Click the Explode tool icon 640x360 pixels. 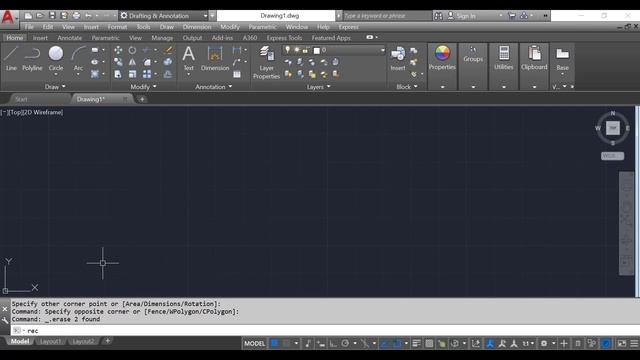point(168,62)
